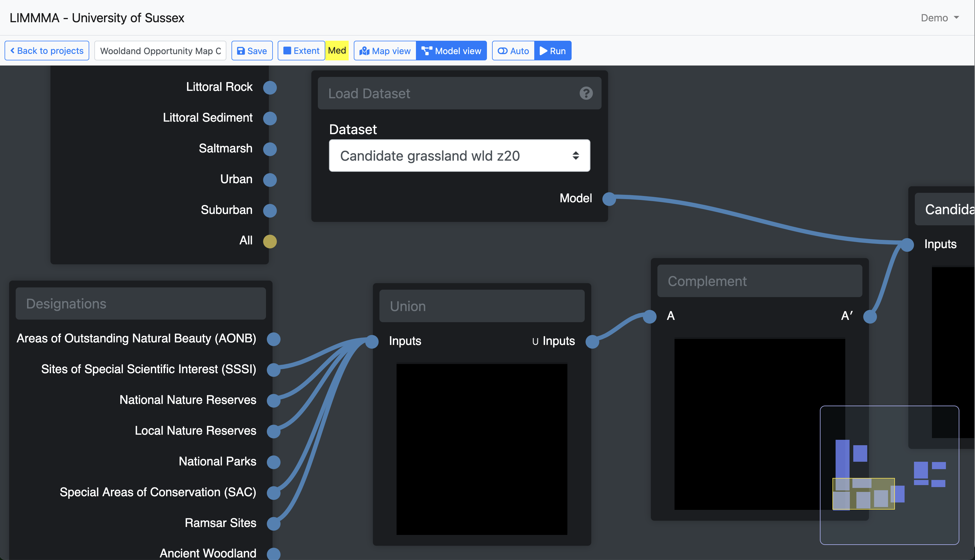
Task: Click the Complement node A input socket
Action: (x=650, y=316)
